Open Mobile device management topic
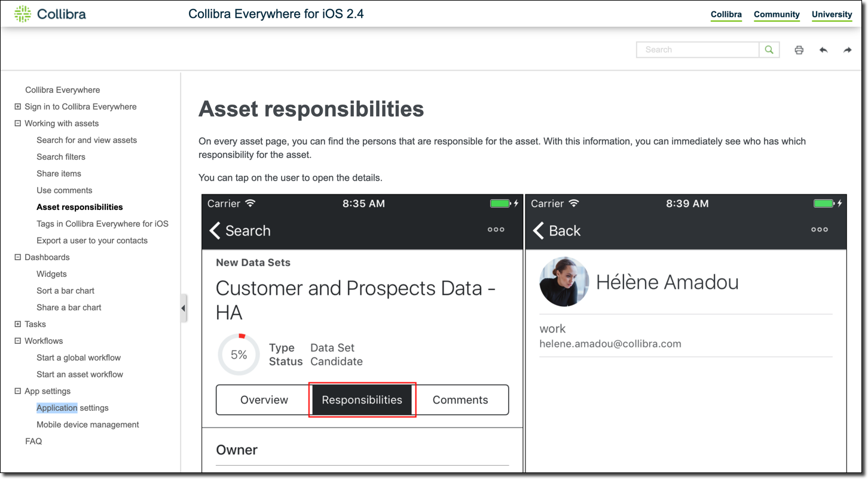This screenshot has width=868, height=479. coord(88,425)
